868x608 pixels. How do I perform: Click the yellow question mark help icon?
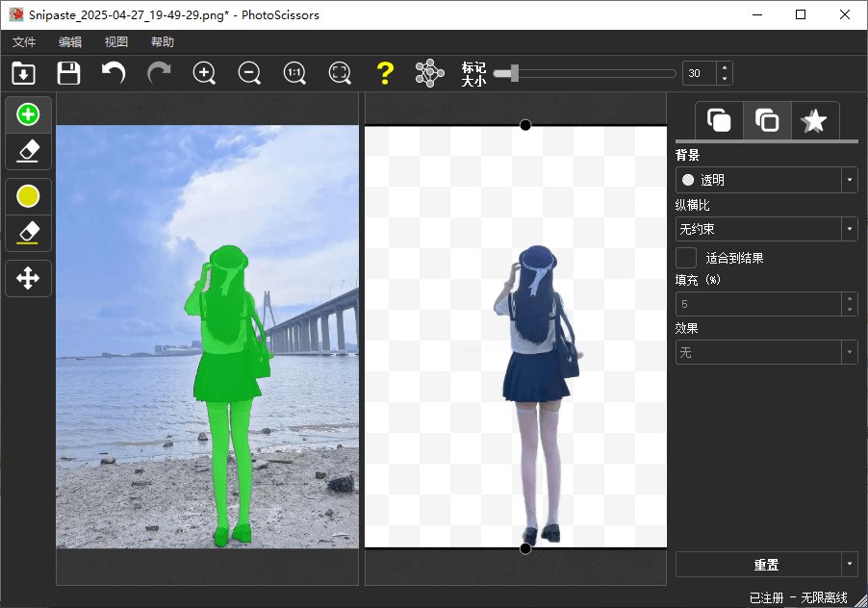click(385, 73)
